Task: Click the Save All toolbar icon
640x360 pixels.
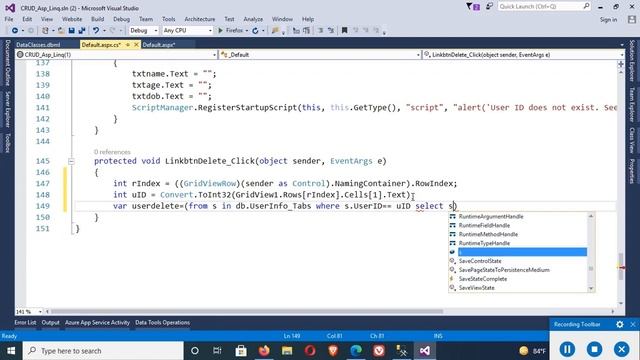Action: 82,31
